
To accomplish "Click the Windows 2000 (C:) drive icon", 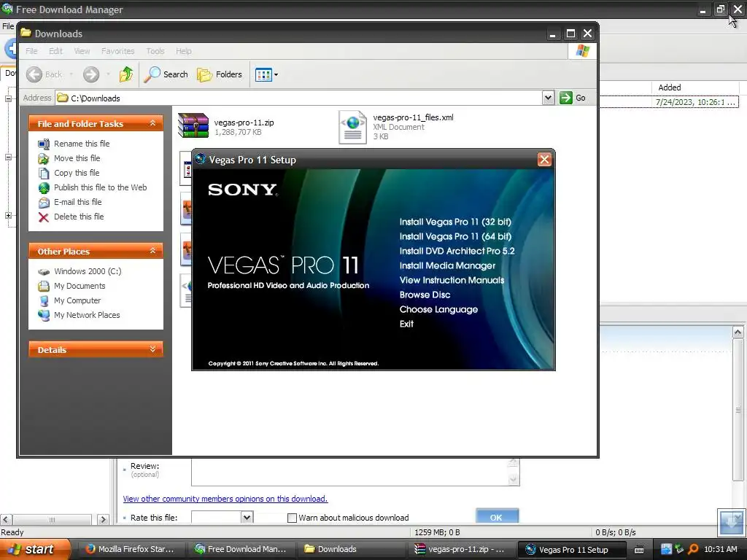I will point(43,272).
